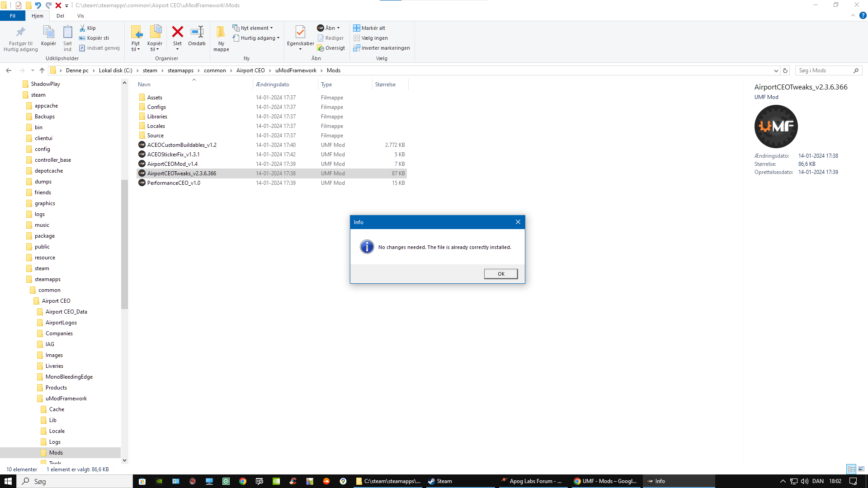Collapse the ribbon with the chevron
The height and width of the screenshot is (488, 868).
853,15
